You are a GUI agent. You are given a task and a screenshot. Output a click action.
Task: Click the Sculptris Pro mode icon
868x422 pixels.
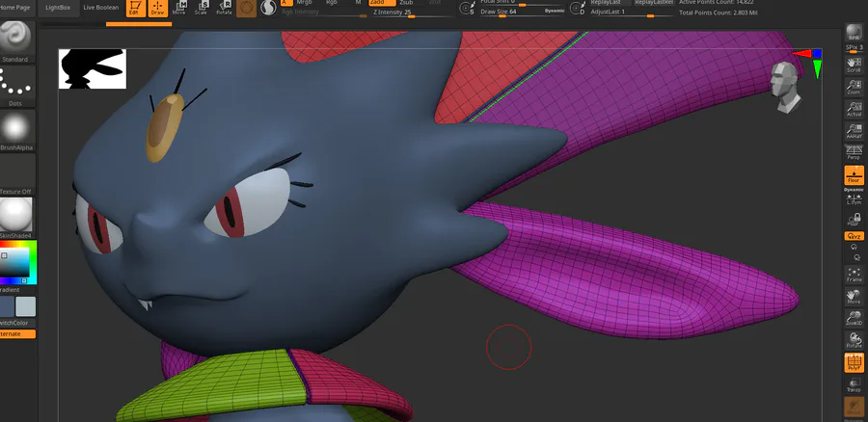click(268, 8)
